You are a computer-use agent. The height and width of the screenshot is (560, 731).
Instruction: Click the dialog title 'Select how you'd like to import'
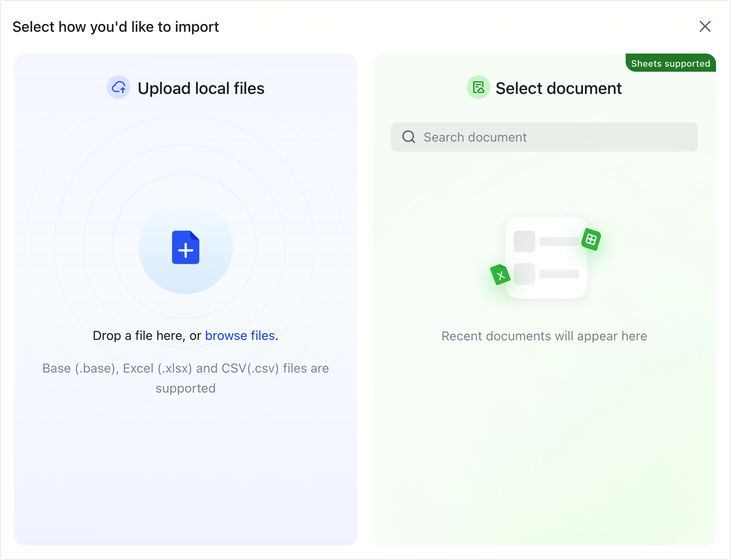(x=116, y=27)
